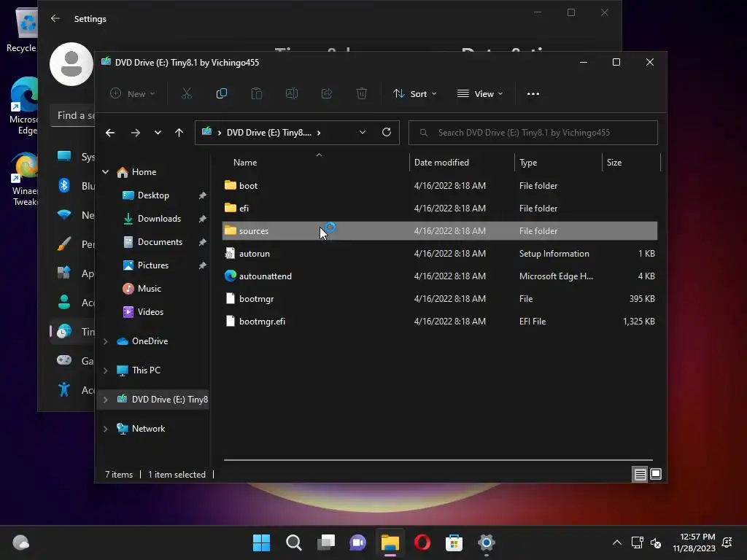Click the Cut scissors icon in toolbar
Image resolution: width=747 pixels, height=560 pixels.
click(x=187, y=94)
